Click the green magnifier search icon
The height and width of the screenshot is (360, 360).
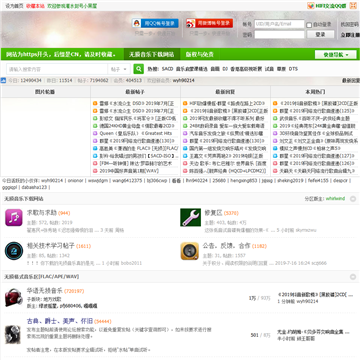(x=139, y=69)
